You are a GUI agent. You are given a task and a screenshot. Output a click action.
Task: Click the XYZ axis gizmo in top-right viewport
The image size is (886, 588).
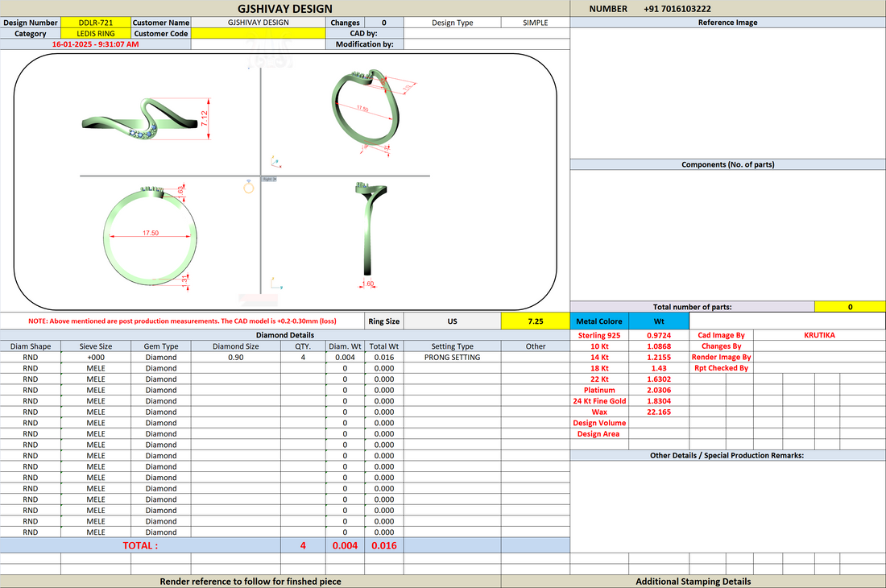[x=275, y=162]
